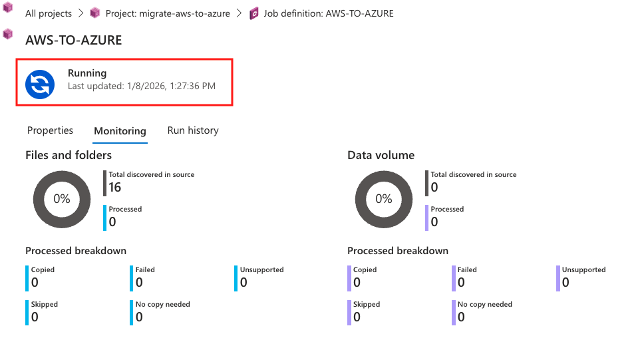Click the project cube icon in breadcrumb
Viewport: 644px width, 338px height.
[95, 13]
